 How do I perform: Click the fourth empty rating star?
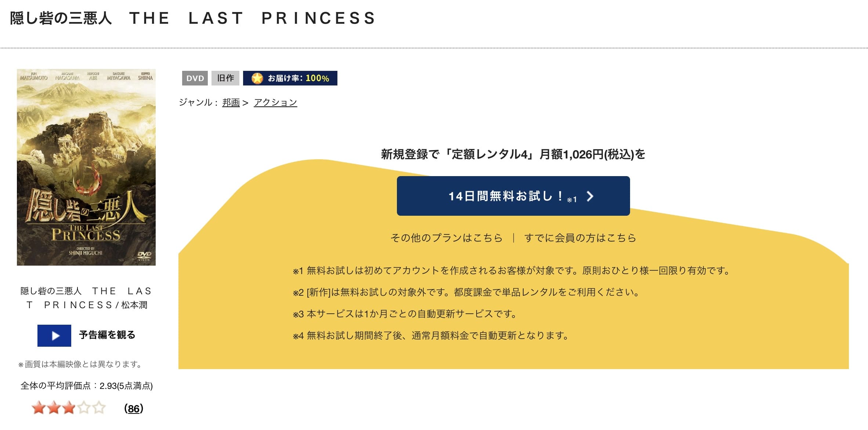[x=84, y=408]
